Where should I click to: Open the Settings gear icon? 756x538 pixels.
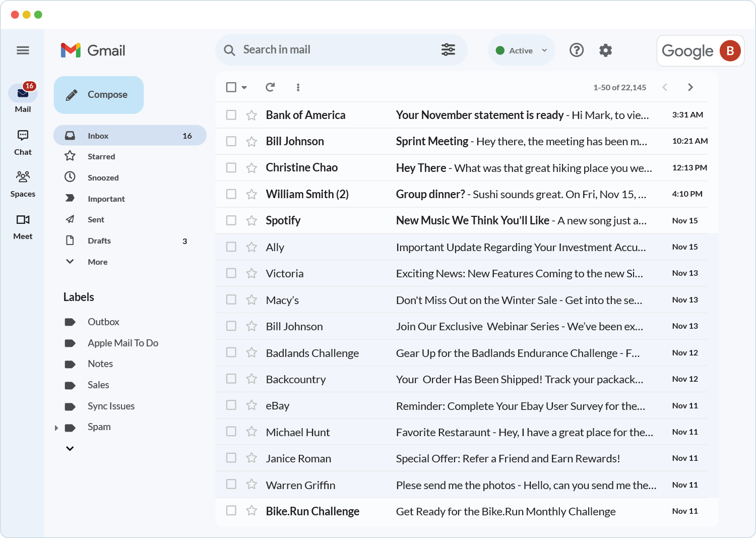point(605,50)
